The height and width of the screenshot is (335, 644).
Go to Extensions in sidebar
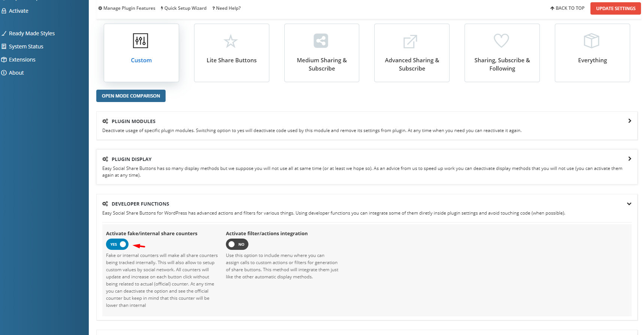pos(22,60)
